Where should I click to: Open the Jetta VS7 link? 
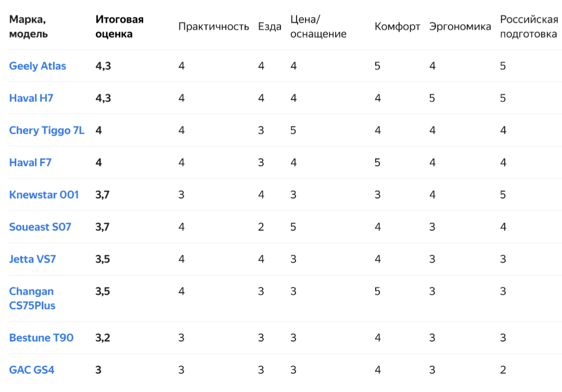(33, 259)
